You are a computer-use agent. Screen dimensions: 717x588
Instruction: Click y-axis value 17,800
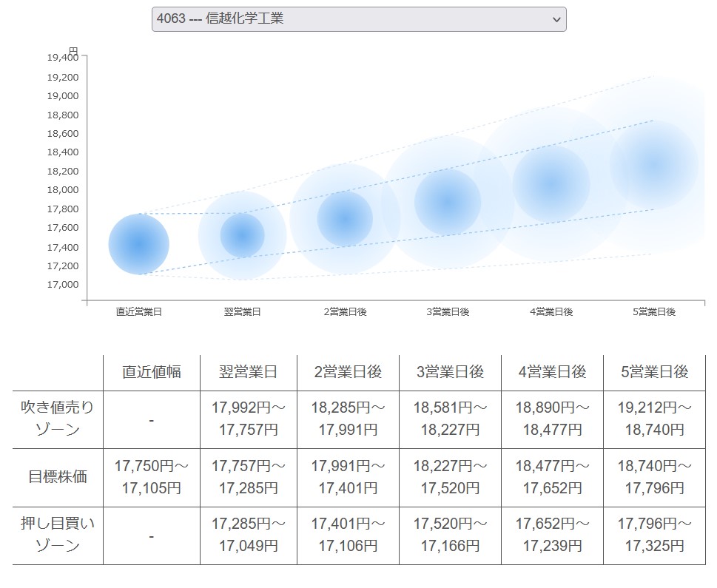(63, 209)
